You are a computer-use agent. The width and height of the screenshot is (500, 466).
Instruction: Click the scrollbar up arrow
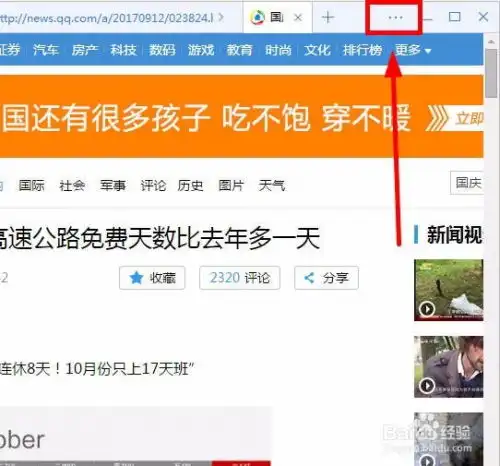[491, 42]
